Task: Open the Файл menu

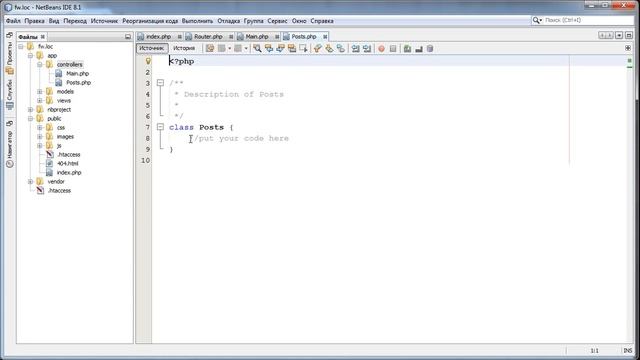Action: click(13, 21)
